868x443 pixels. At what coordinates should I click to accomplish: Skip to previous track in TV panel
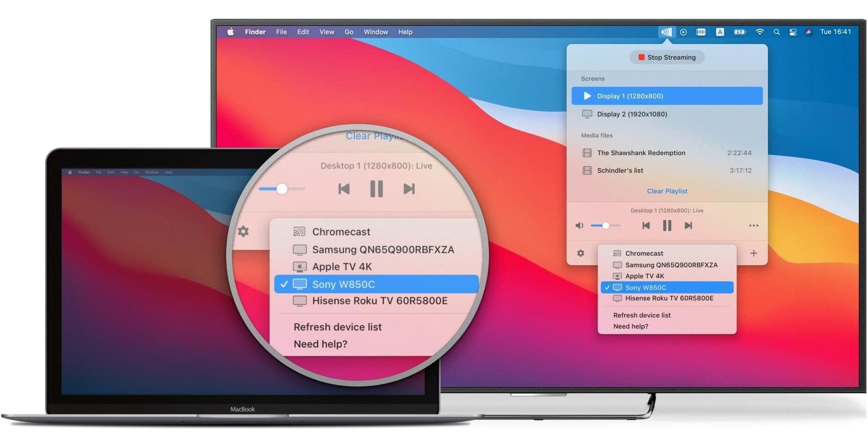(x=646, y=225)
